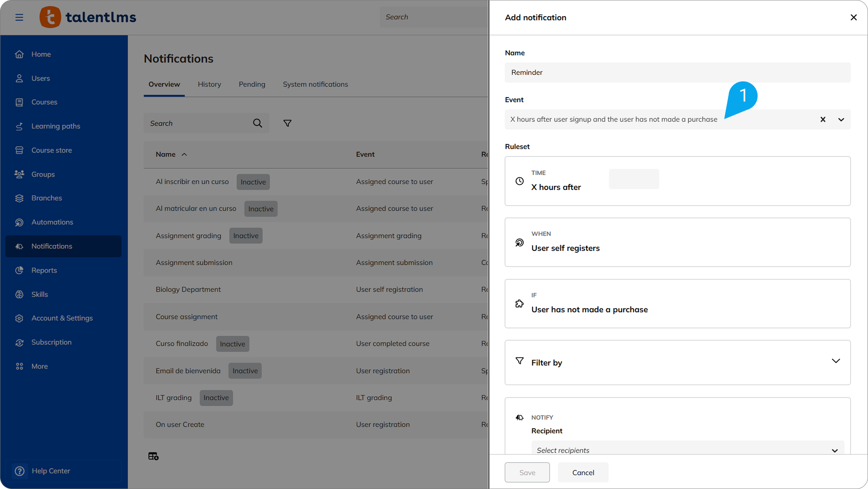Image resolution: width=868 pixels, height=489 pixels.
Task: Open the Assignment submission notification
Action: coord(194,263)
